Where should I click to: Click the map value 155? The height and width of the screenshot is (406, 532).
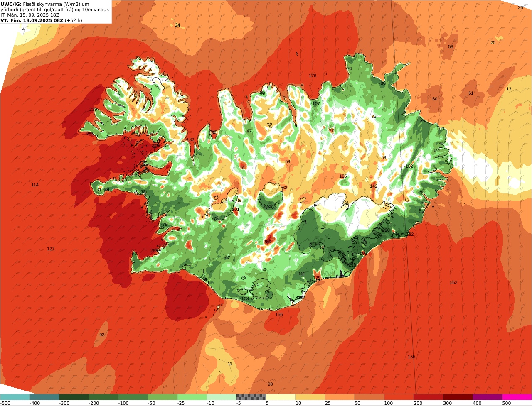pos(411,357)
